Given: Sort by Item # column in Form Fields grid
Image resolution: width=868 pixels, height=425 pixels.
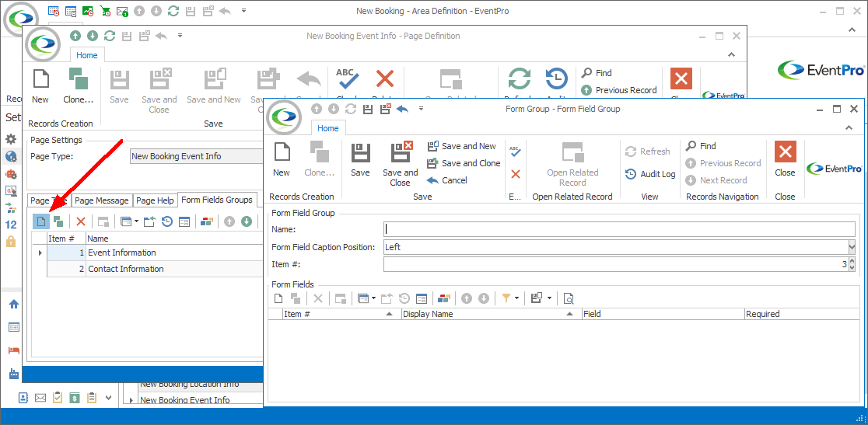Looking at the screenshot, I should [341, 314].
